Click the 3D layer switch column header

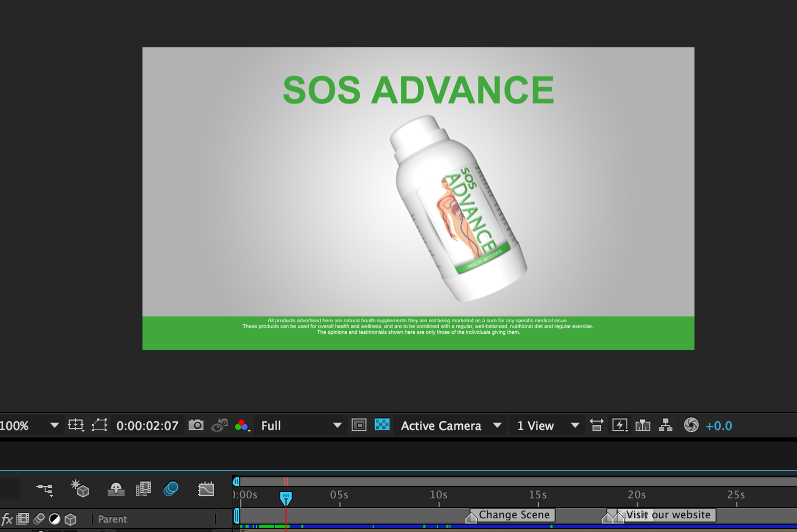[70, 519]
